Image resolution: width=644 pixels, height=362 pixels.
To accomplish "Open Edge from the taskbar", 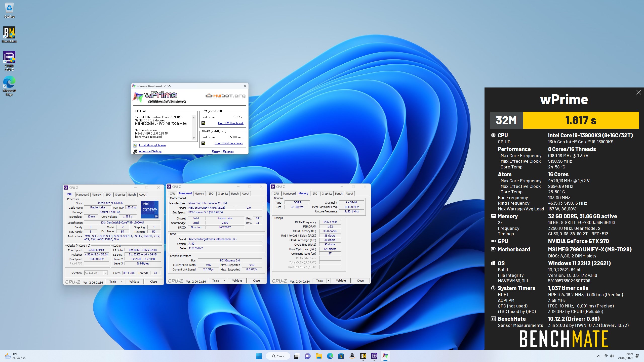I will [x=330, y=356].
